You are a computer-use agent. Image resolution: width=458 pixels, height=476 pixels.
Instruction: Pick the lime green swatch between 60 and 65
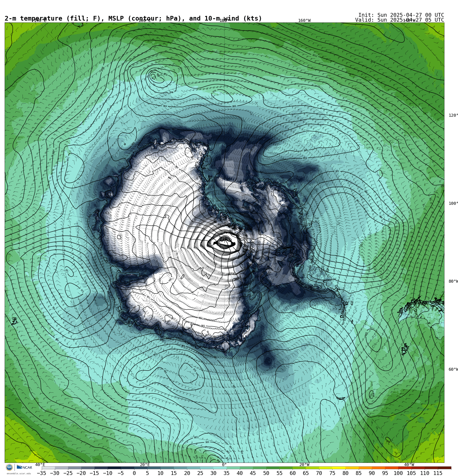point(299,468)
